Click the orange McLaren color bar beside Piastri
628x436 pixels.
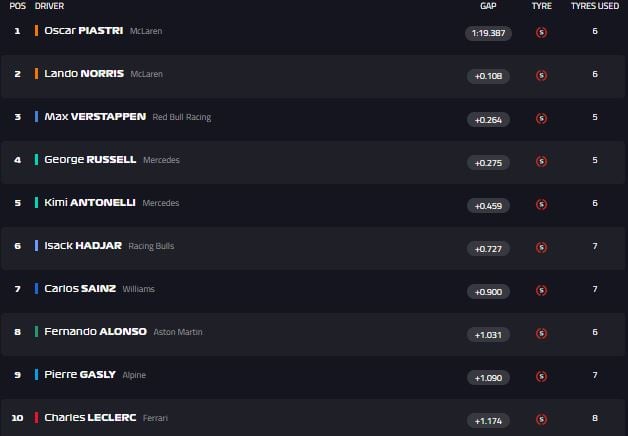(x=36, y=31)
